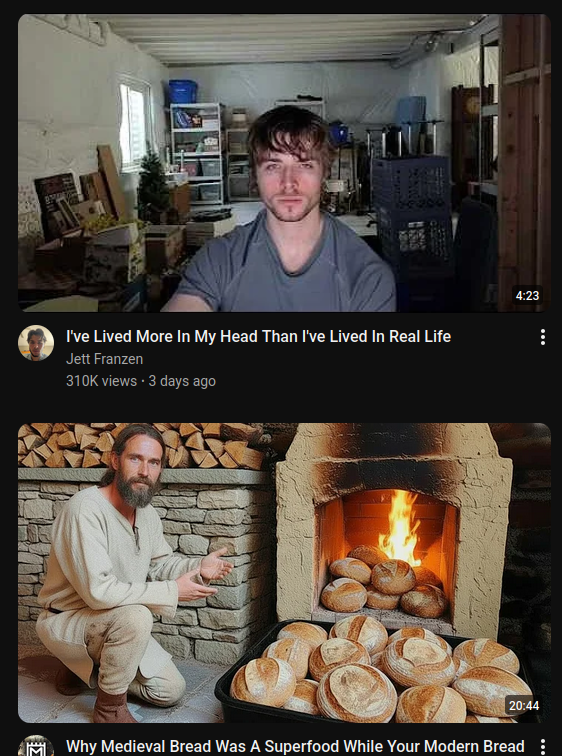Click the storage shelves in garage thumbnail
This screenshot has width=562, height=756.
pyautogui.click(x=196, y=152)
